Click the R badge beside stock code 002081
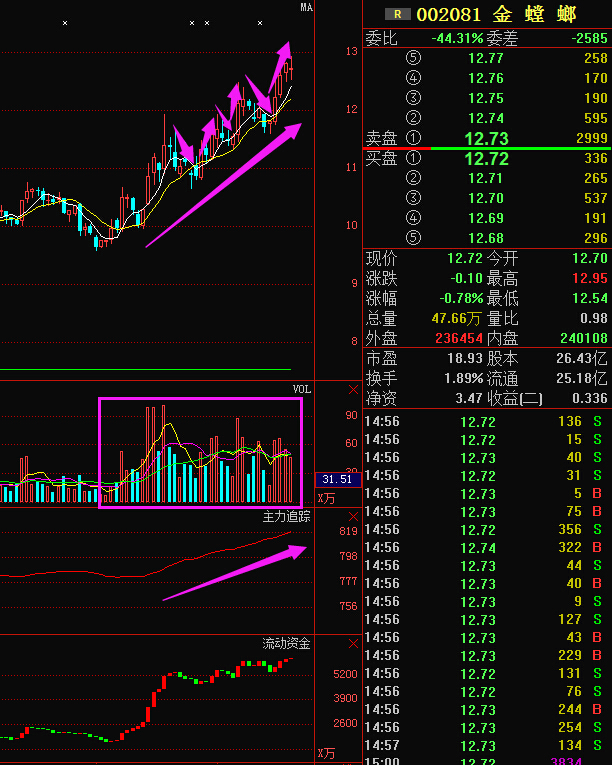The width and height of the screenshot is (612, 765). click(400, 14)
